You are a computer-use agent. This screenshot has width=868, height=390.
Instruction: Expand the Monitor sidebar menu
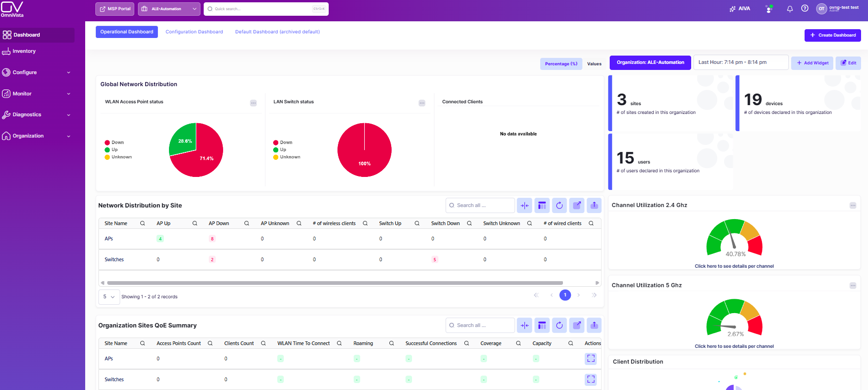pos(37,94)
